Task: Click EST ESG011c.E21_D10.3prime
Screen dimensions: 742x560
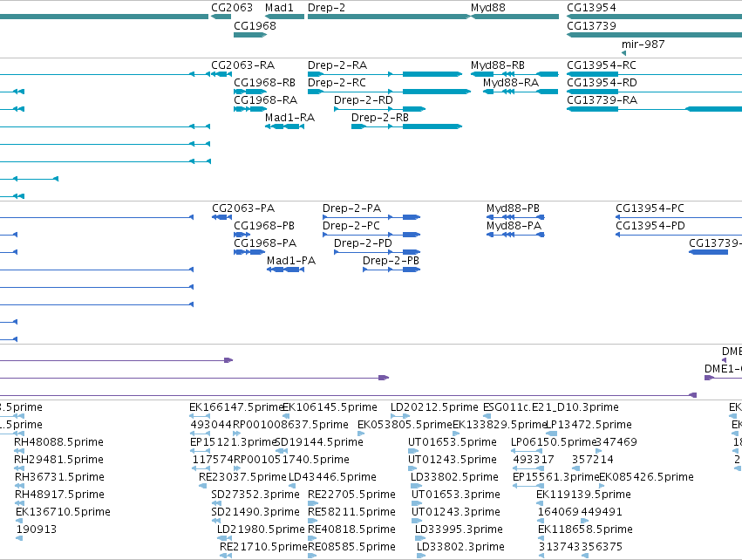Action: (x=551, y=407)
